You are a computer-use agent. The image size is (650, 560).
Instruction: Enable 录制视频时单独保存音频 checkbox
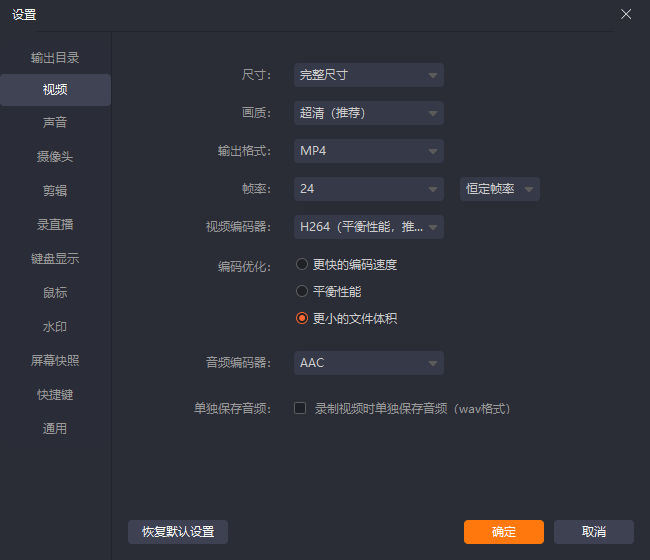(300, 409)
